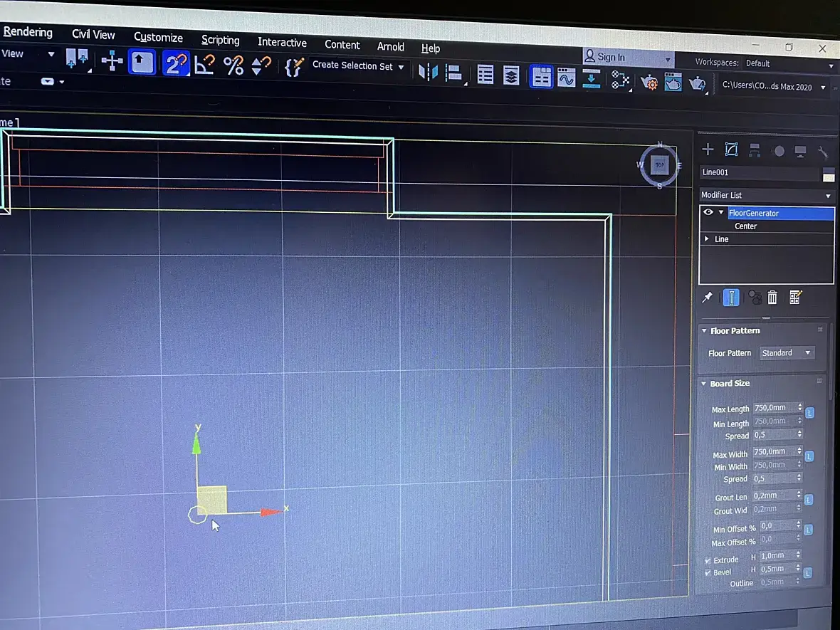The image size is (840, 630).
Task: Click the Sign In button
Action: tap(627, 57)
